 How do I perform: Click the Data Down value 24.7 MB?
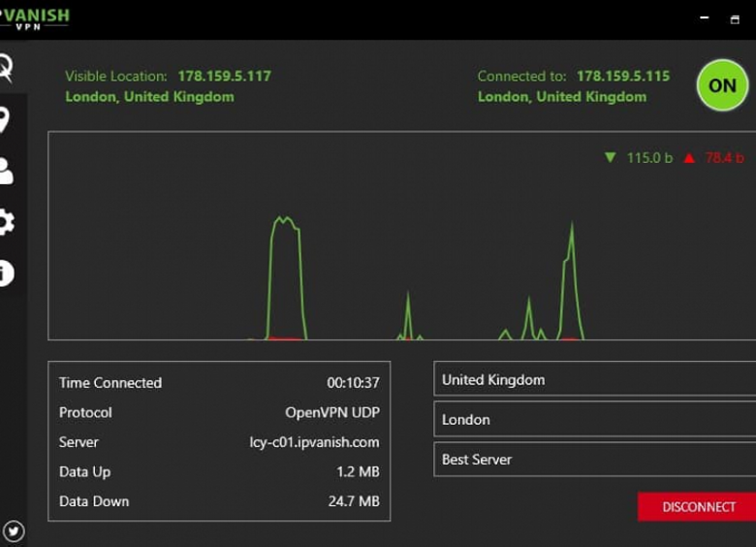[354, 501]
